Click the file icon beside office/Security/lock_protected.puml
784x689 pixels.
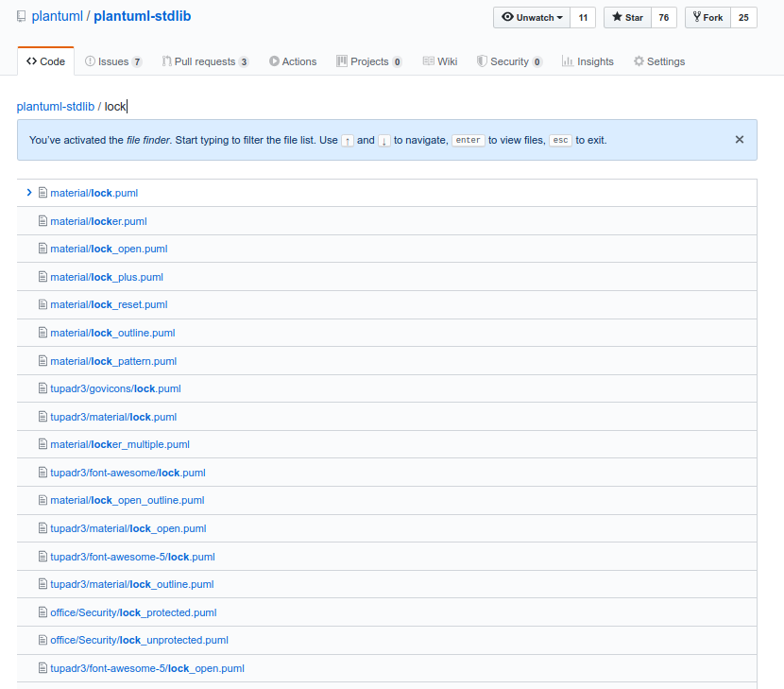43,612
